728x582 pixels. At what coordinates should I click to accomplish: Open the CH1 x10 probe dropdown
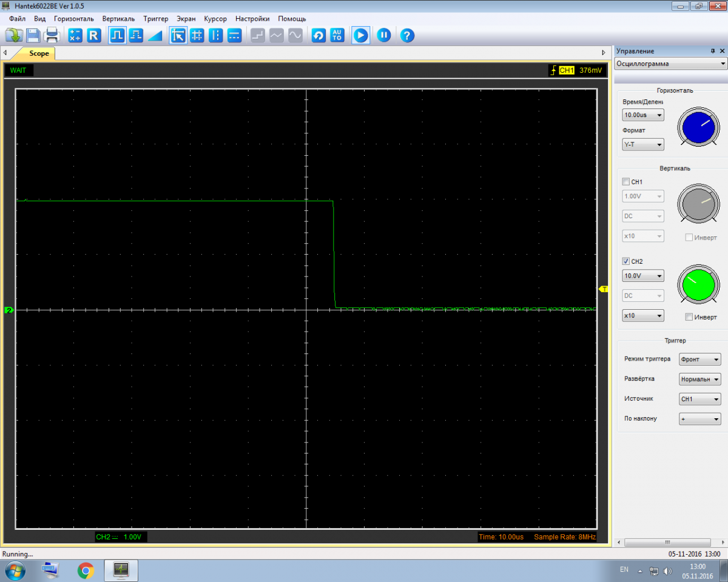(x=643, y=236)
